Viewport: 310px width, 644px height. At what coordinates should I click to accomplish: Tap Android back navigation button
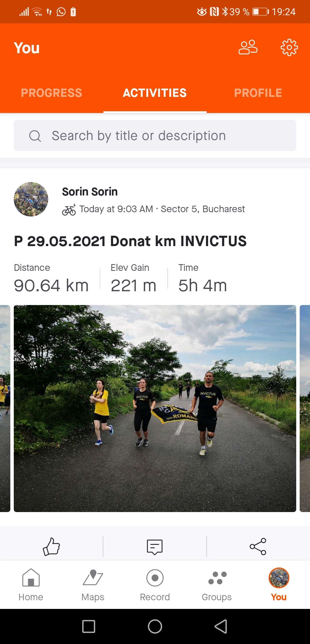(221, 626)
